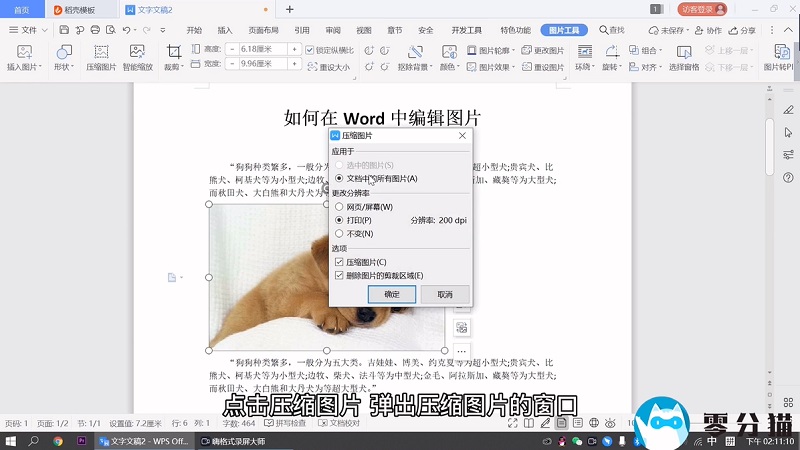Open the 文件 menu
800x450 pixels.
coord(29,30)
